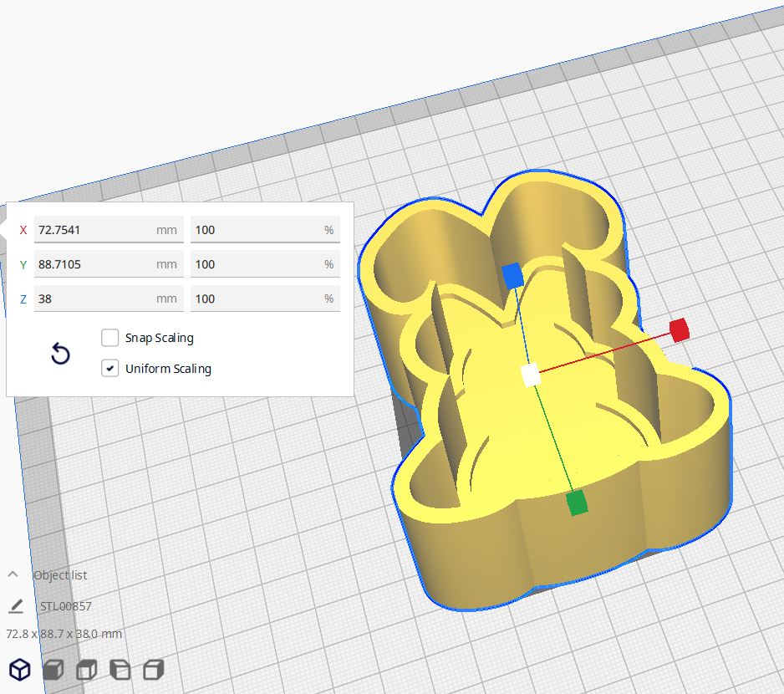Select the 3D perspective view icon
This screenshot has height=694, width=784.
(x=20, y=669)
